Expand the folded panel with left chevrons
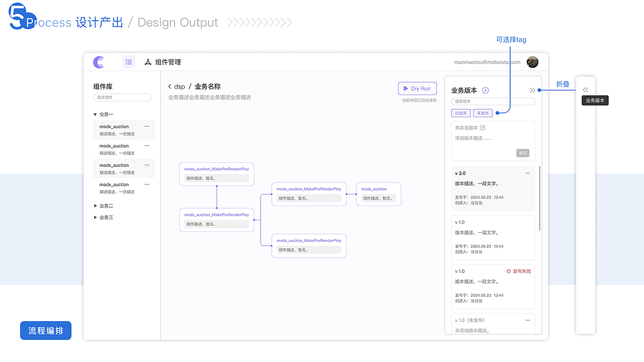The width and height of the screenshot is (644, 362). 585,90
